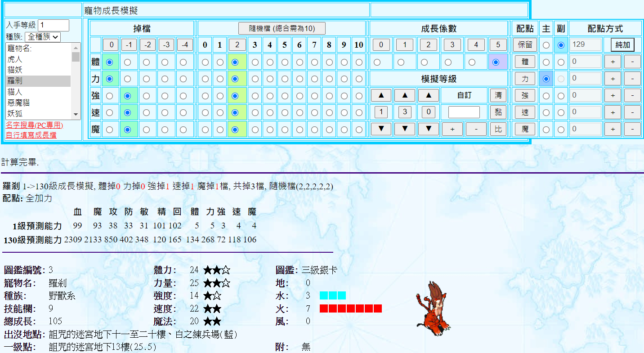The width and height of the screenshot is (644, 353).
Task: Set 體 row 掉檔 to -2 radio
Action: tap(146, 62)
